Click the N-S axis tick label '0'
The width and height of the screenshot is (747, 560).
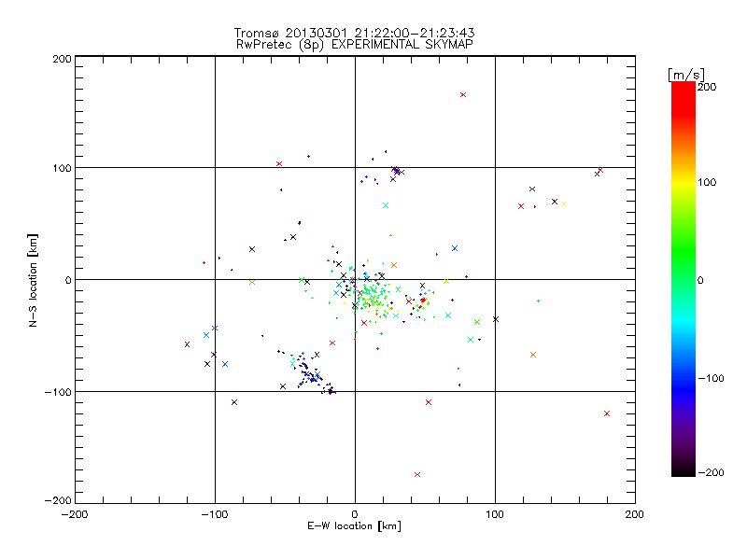68,280
